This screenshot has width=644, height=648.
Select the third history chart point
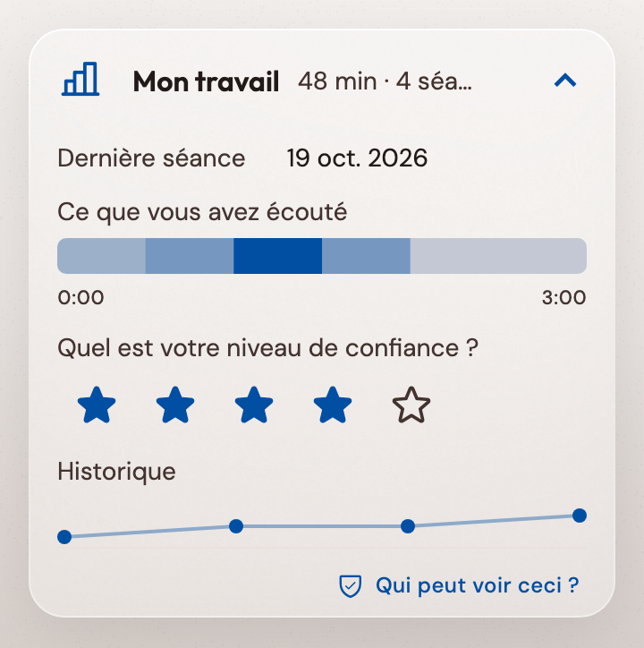click(408, 526)
